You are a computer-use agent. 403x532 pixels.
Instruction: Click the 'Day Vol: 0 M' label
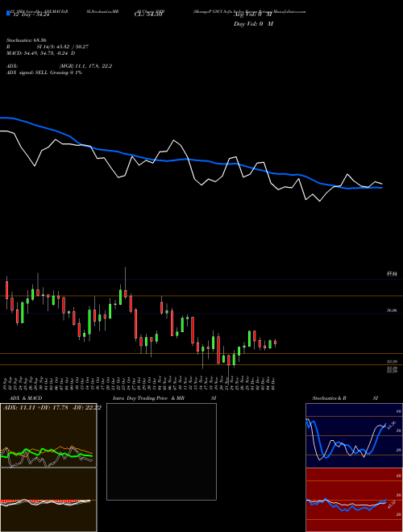[x=253, y=24]
